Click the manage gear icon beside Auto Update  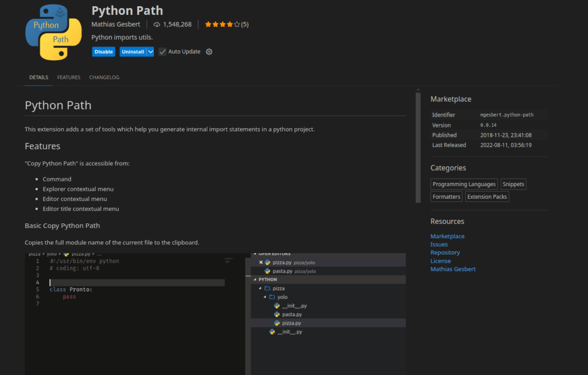(209, 52)
